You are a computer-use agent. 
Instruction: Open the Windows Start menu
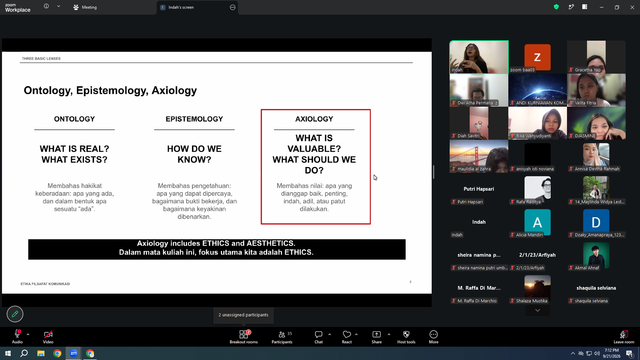[8, 353]
